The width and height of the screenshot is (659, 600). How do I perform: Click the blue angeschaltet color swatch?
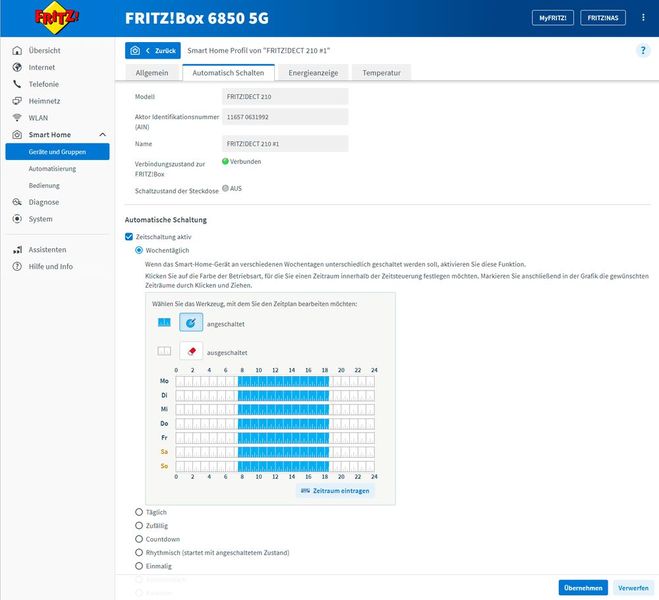tap(164, 322)
